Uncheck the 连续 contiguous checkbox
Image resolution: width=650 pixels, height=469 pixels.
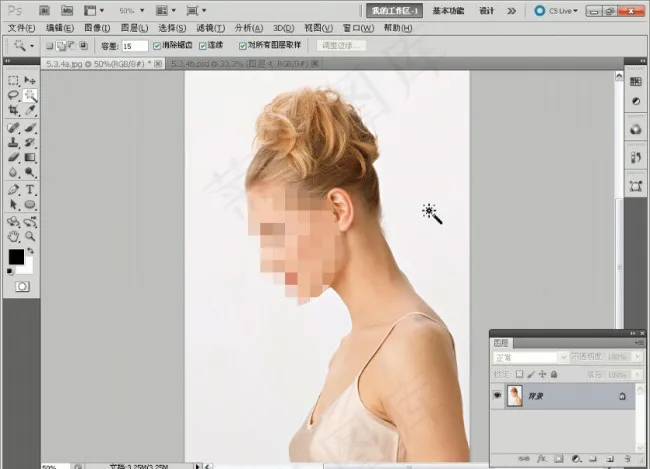click(x=203, y=46)
